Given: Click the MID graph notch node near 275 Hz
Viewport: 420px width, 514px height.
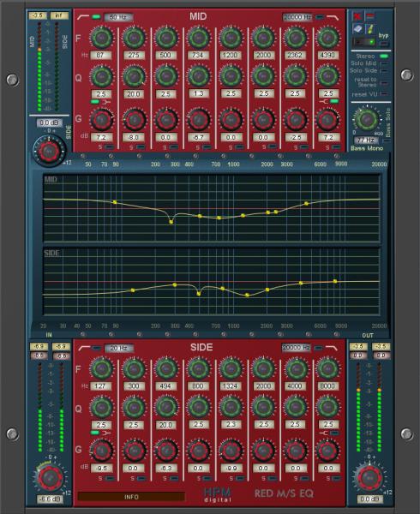Looking at the screenshot, I should pyautogui.click(x=171, y=222).
